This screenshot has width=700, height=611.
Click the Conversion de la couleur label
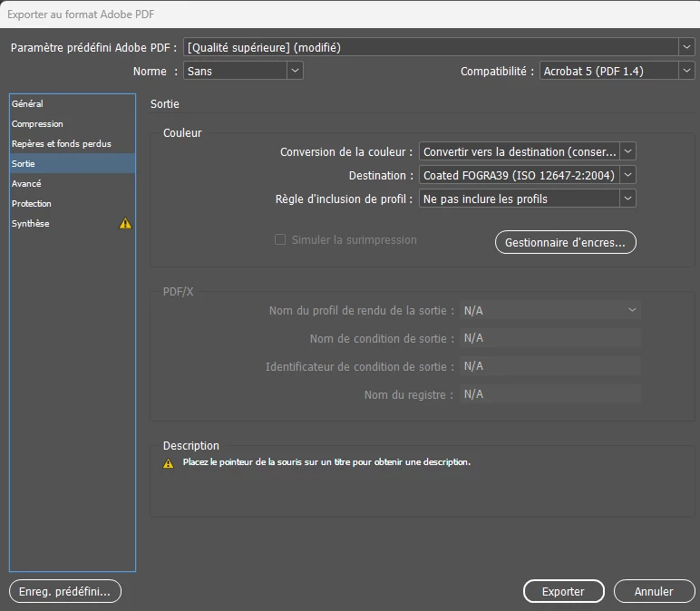pos(346,152)
